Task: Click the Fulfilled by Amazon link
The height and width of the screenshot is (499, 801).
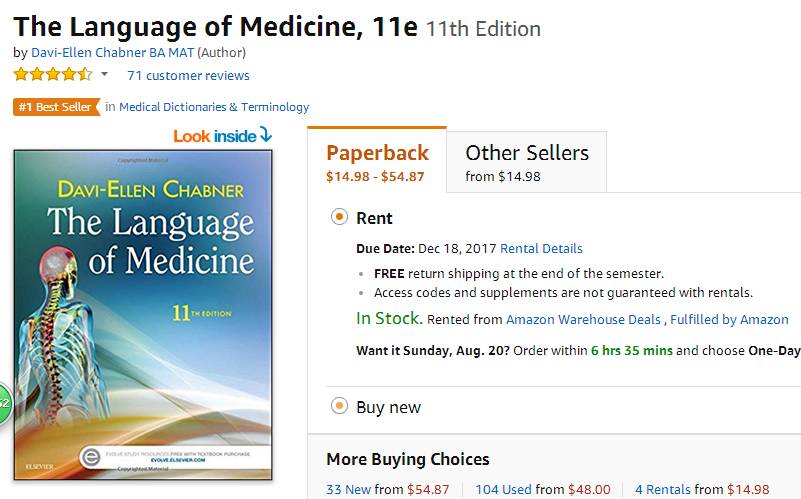Action: point(729,320)
